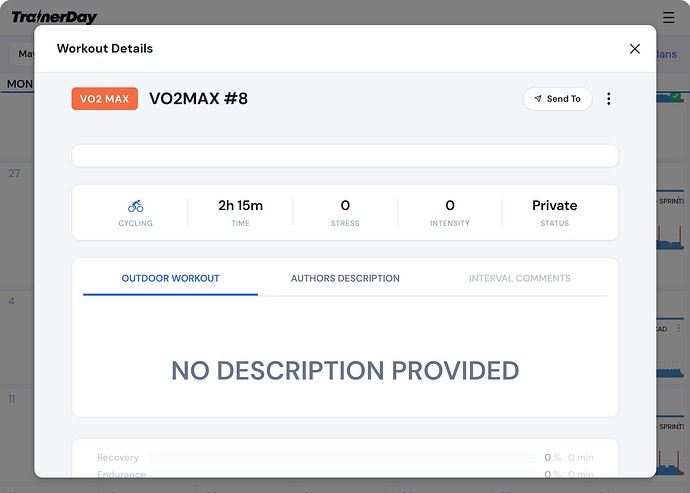Image resolution: width=690 pixels, height=493 pixels.
Task: Click the 2h 15m time stat
Action: pyautogui.click(x=240, y=206)
